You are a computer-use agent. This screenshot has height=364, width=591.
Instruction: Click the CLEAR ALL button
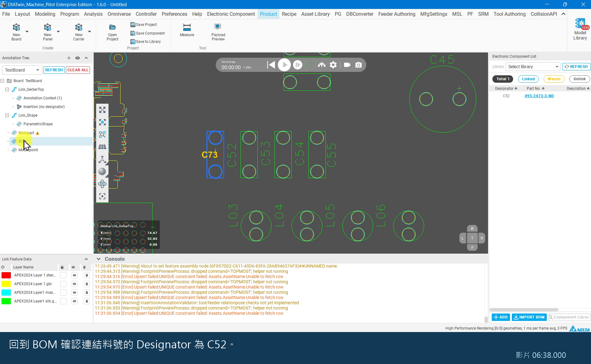pos(78,70)
